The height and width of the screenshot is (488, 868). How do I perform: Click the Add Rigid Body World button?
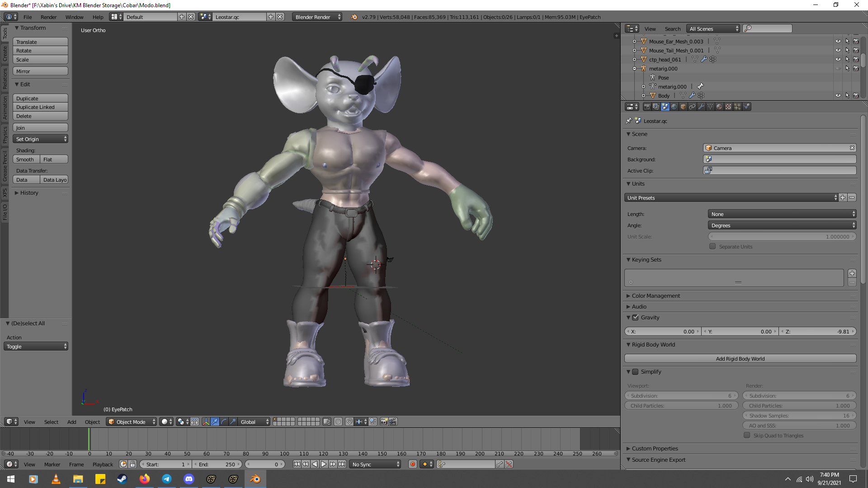coord(740,358)
